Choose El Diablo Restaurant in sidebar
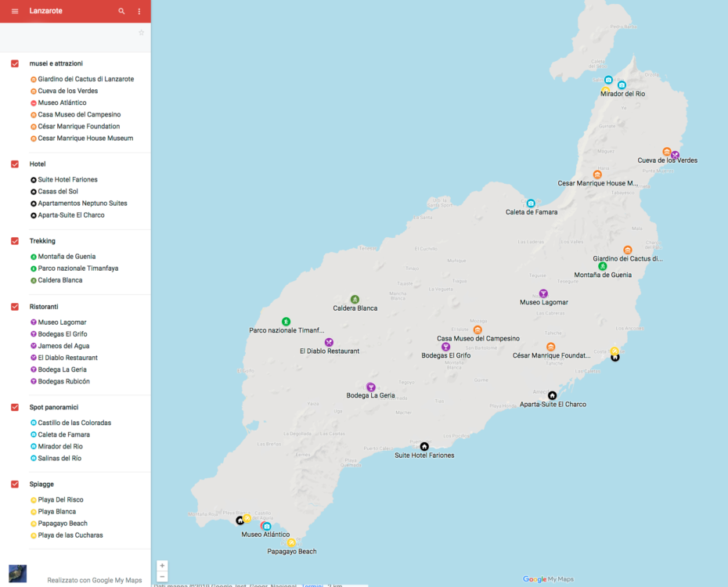 click(68, 358)
